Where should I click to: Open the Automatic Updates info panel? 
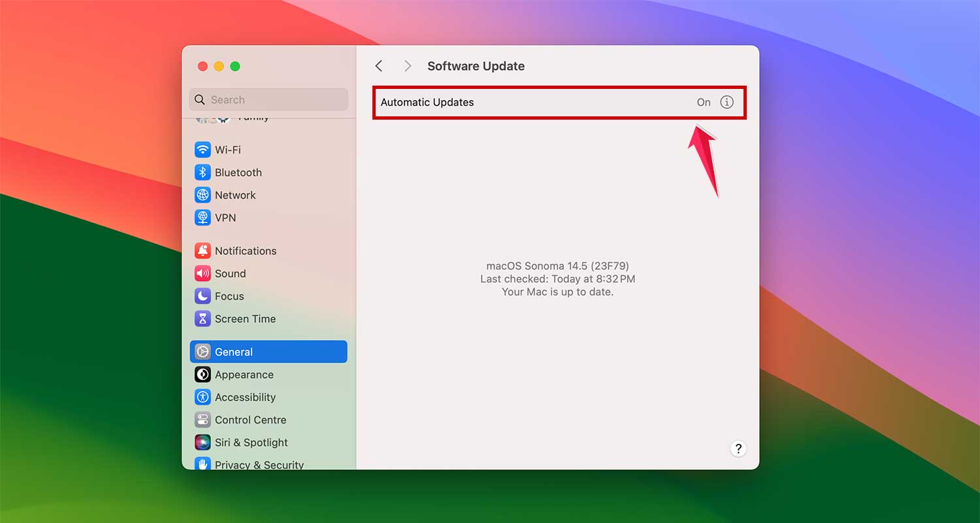(727, 102)
